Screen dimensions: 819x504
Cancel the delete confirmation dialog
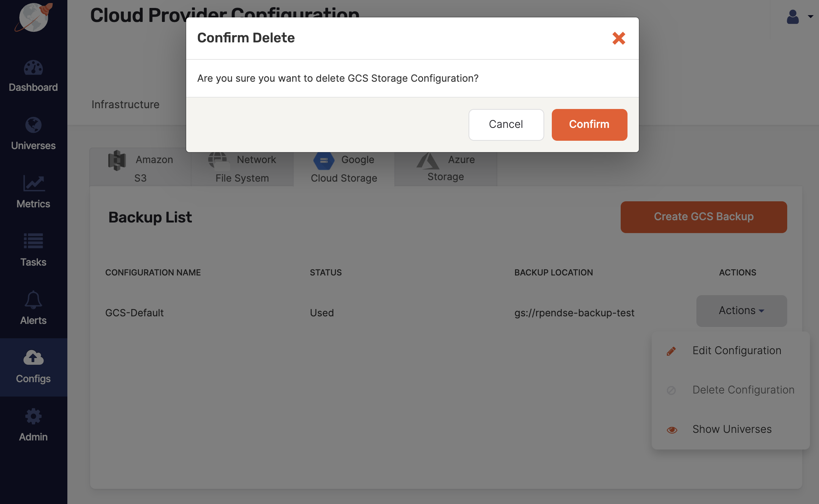coord(506,124)
